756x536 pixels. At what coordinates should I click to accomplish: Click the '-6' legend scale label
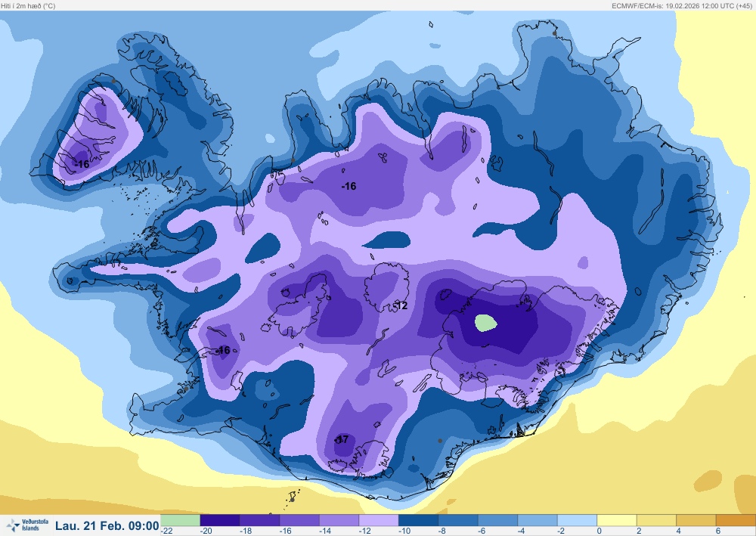pos(482,531)
